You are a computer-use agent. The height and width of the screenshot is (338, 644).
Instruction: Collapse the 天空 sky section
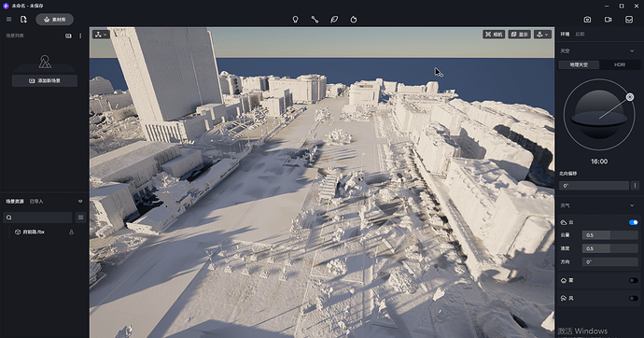[x=632, y=51]
